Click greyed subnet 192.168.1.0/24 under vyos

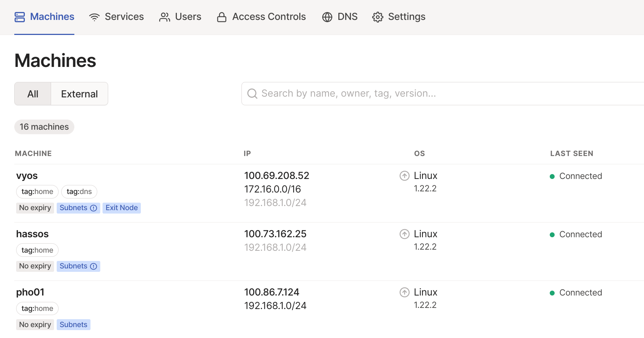(275, 203)
